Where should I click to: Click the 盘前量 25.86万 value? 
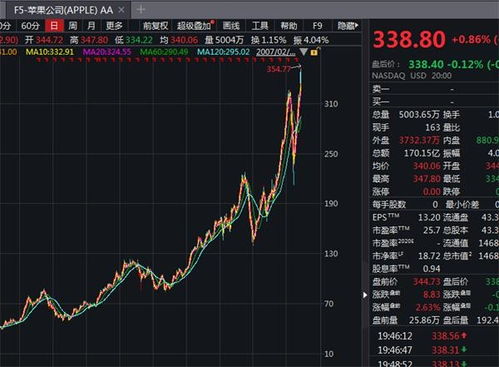(x=425, y=320)
